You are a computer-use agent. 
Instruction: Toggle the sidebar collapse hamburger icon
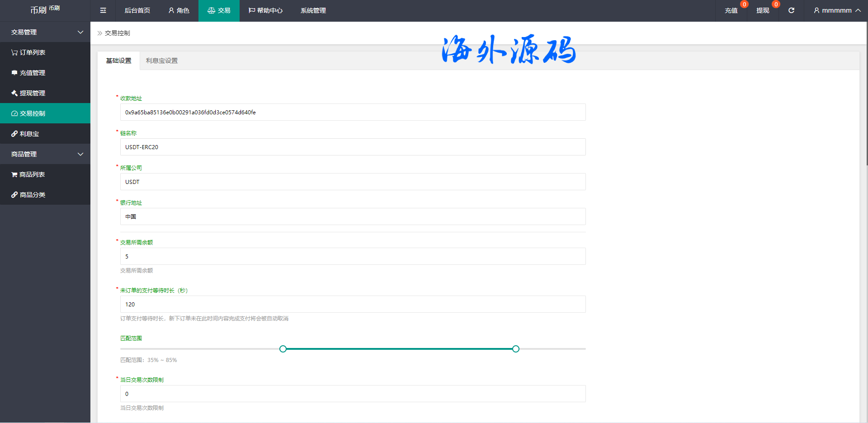pos(103,10)
